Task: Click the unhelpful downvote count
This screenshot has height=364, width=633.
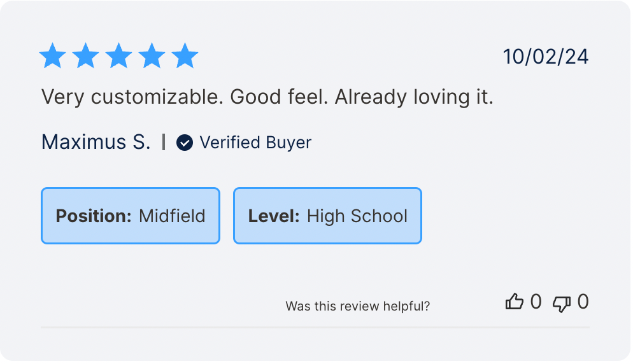Action: coord(583,302)
